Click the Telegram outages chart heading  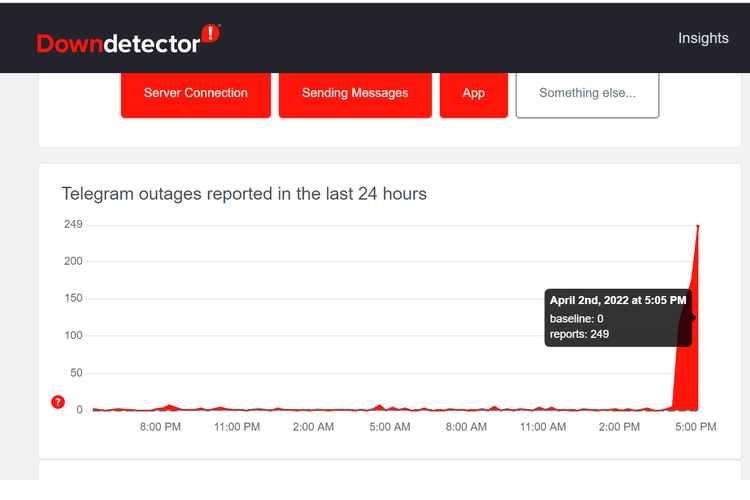[x=244, y=194]
